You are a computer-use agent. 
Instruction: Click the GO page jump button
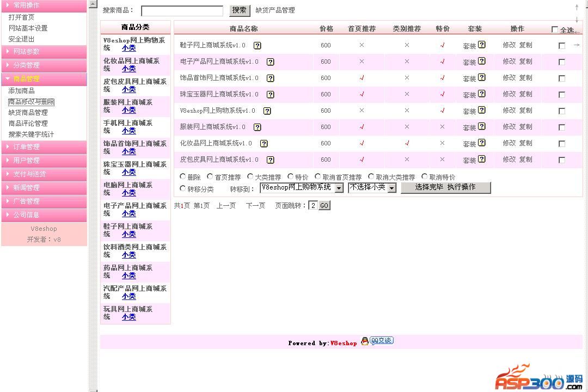[324, 206]
